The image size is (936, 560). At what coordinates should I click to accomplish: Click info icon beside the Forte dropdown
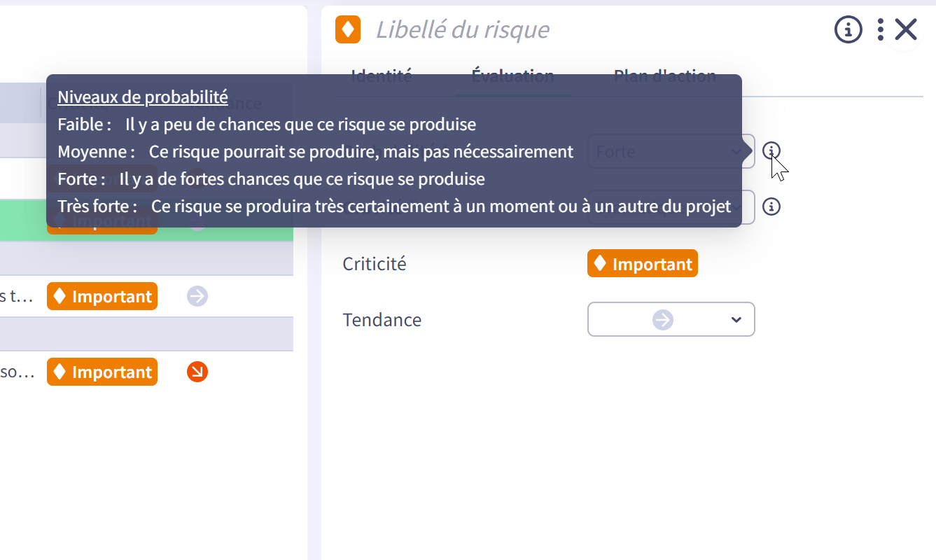[x=771, y=150]
